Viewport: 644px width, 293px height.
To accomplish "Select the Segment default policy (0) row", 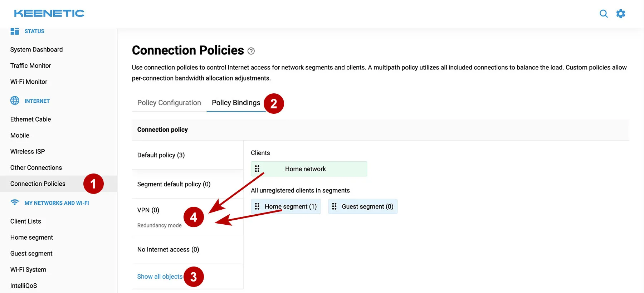I will (x=174, y=184).
